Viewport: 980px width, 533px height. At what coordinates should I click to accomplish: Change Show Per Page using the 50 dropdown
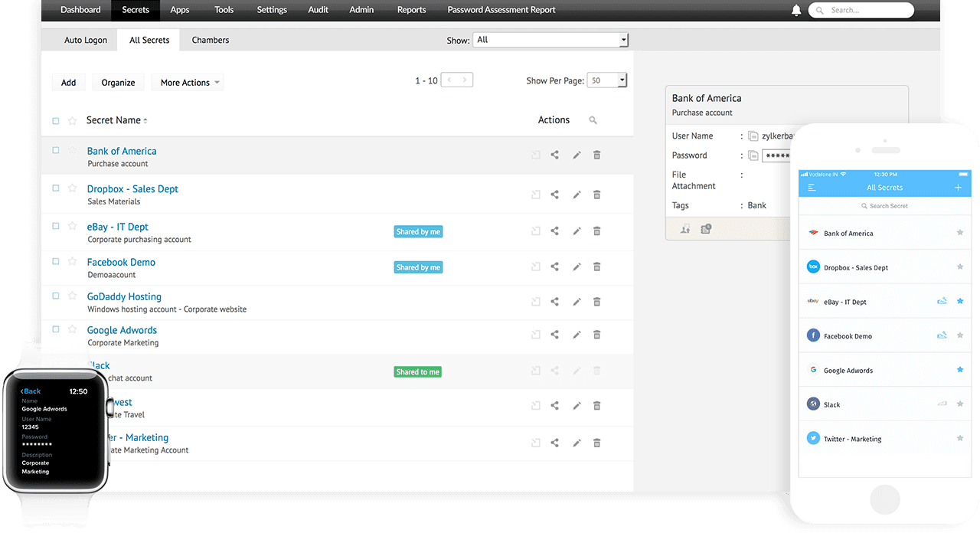(607, 80)
